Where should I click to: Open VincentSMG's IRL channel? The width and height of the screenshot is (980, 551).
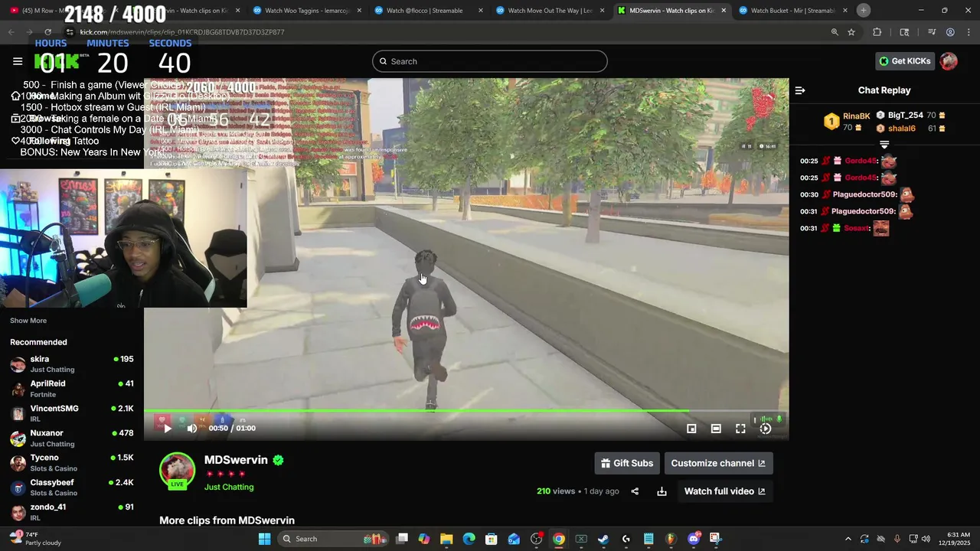tap(72, 413)
